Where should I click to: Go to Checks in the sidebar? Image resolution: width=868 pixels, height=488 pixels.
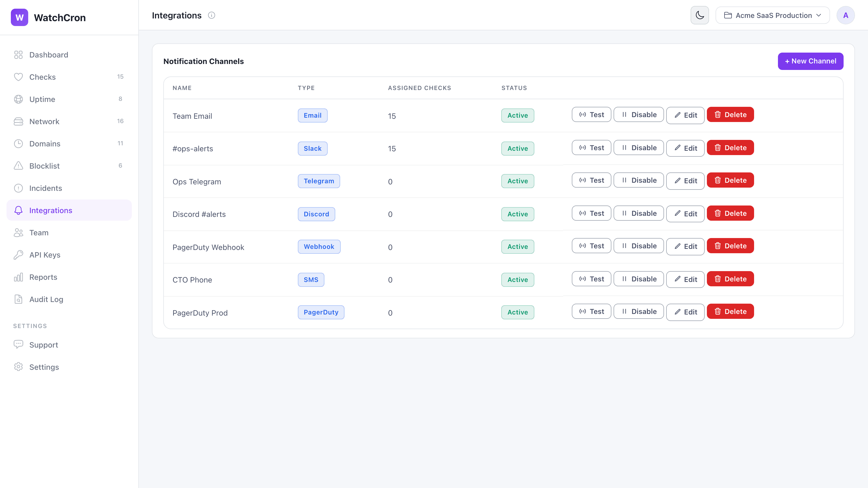[x=69, y=77]
